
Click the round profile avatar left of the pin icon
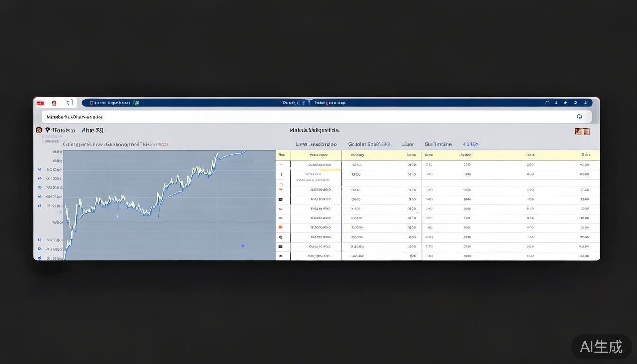coord(39,130)
